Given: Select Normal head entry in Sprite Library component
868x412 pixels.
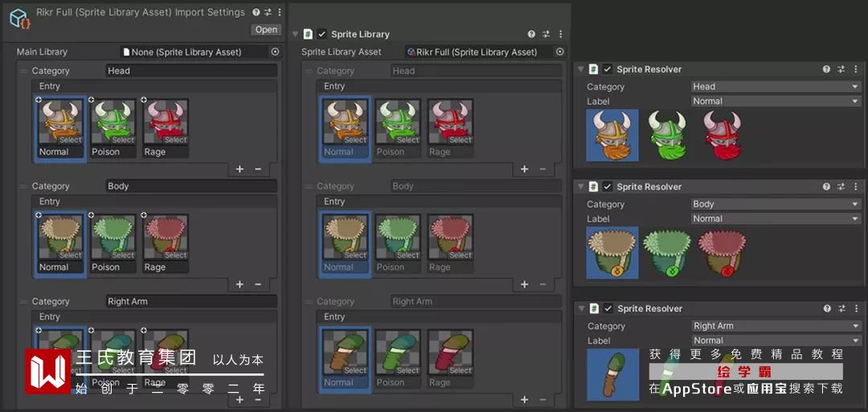Looking at the screenshot, I should (346, 129).
